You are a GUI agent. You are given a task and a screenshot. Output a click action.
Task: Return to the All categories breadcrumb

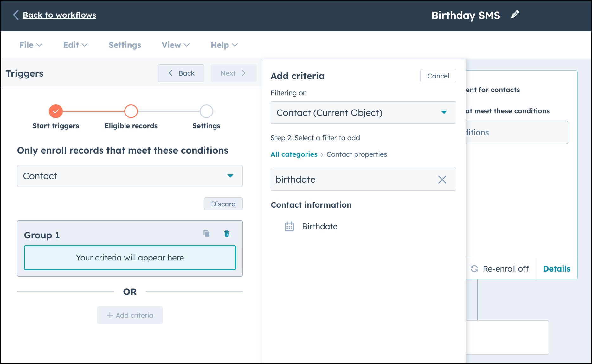(x=294, y=154)
